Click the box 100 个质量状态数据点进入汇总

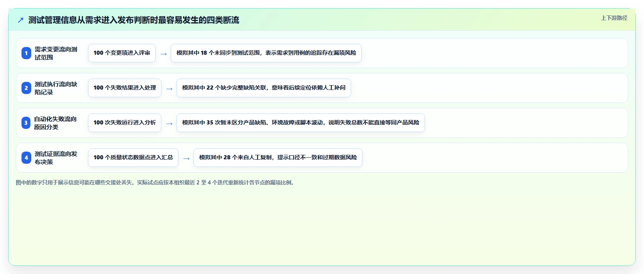pos(133,158)
